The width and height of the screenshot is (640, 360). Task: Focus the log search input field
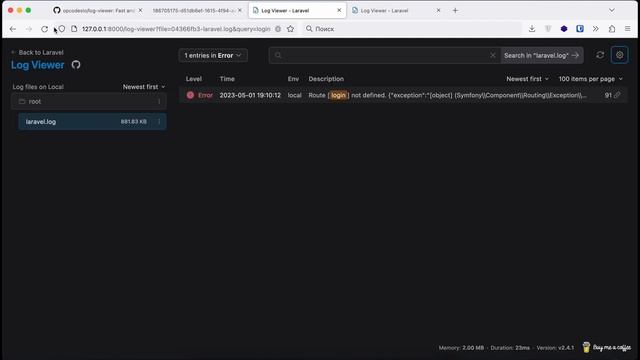pos(384,56)
